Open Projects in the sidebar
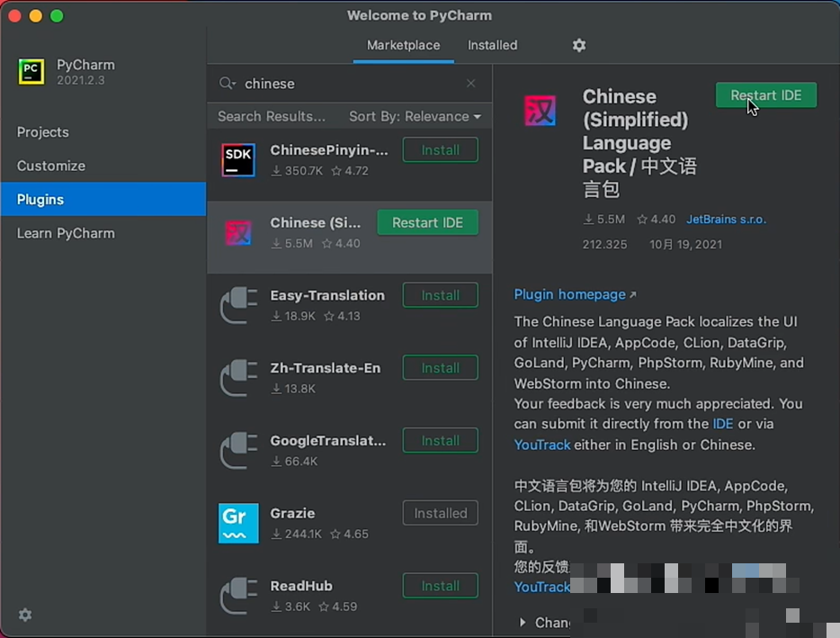This screenshot has width=840, height=638. pyautogui.click(x=103, y=132)
